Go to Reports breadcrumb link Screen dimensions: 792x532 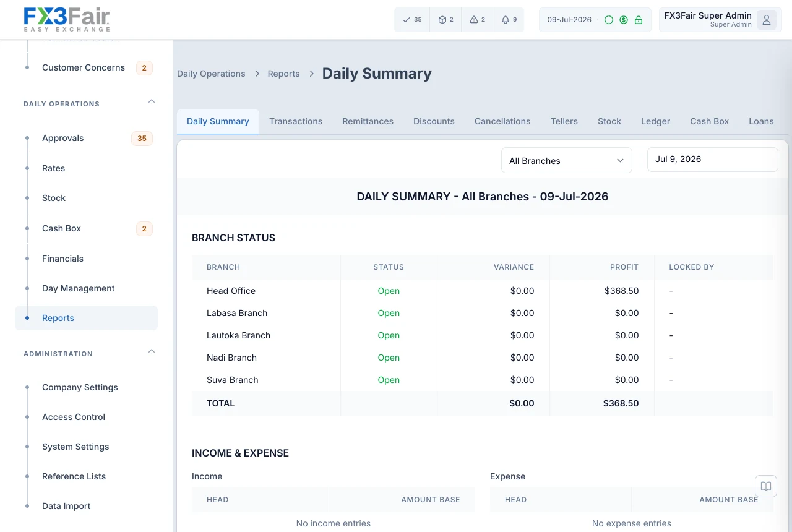283,74
